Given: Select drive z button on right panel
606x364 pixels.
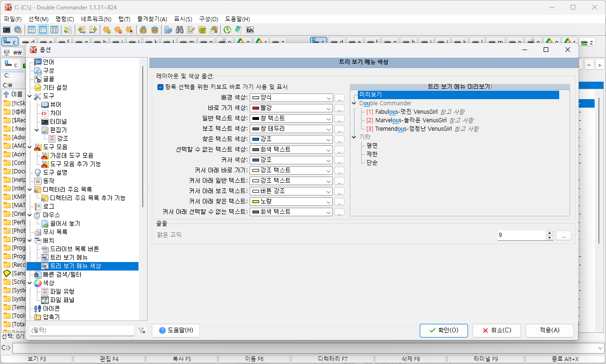Looking at the screenshot, I should (x=588, y=42).
